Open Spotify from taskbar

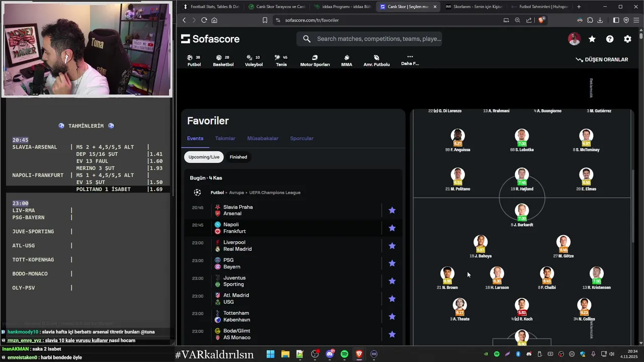pyautogui.click(x=344, y=354)
